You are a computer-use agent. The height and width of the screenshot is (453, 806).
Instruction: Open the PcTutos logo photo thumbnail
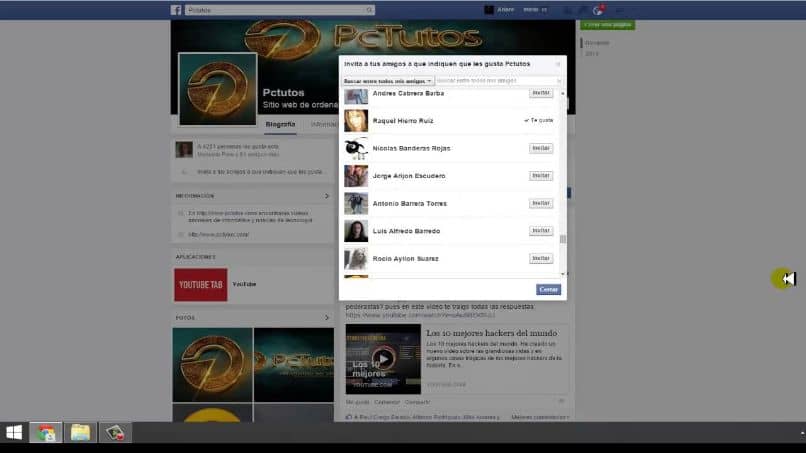(212, 365)
